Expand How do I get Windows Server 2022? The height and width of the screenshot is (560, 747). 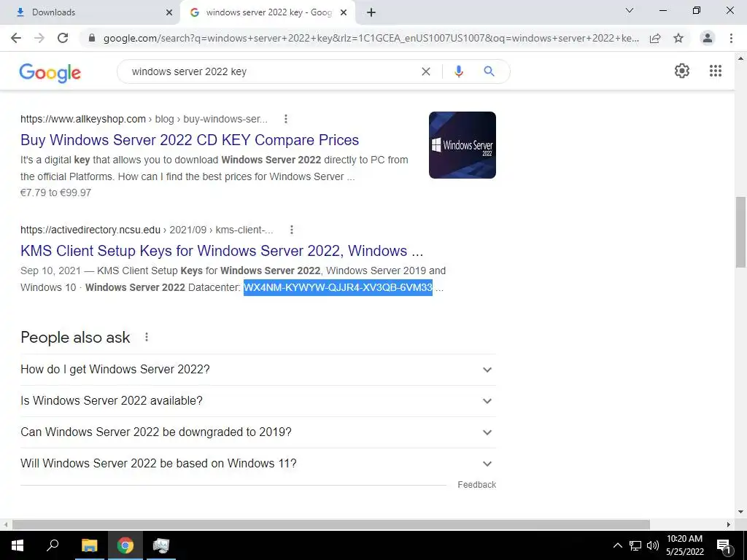(258, 370)
